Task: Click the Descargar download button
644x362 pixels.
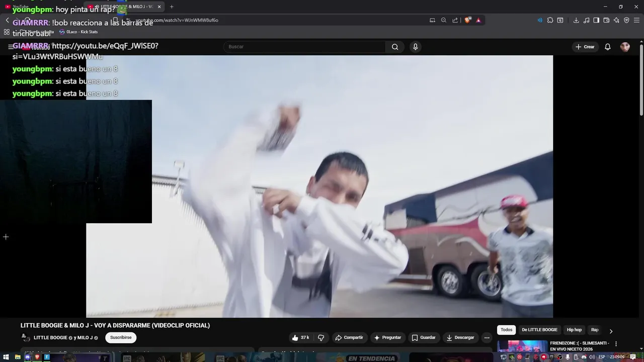Action: click(x=460, y=337)
